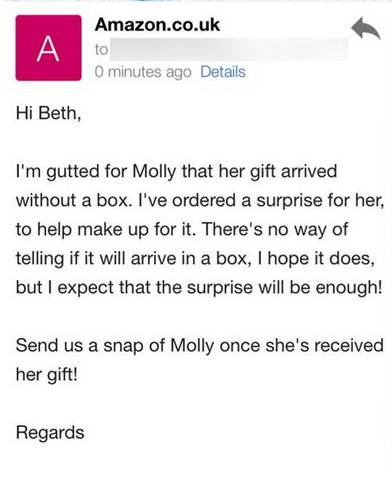
Task: Tap the reply arrow icon
Action: coord(366,28)
